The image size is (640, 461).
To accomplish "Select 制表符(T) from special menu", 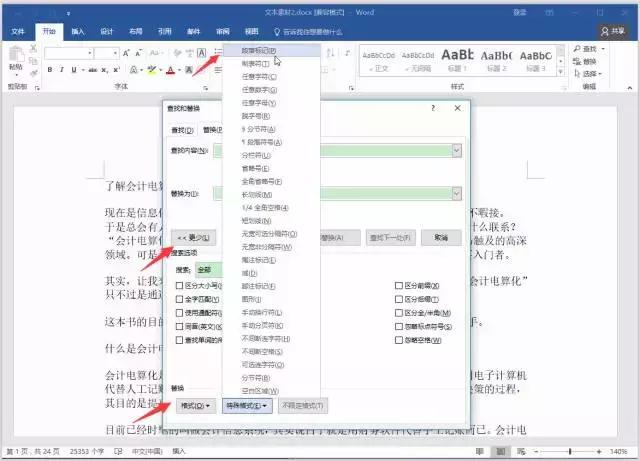I will 271,64.
